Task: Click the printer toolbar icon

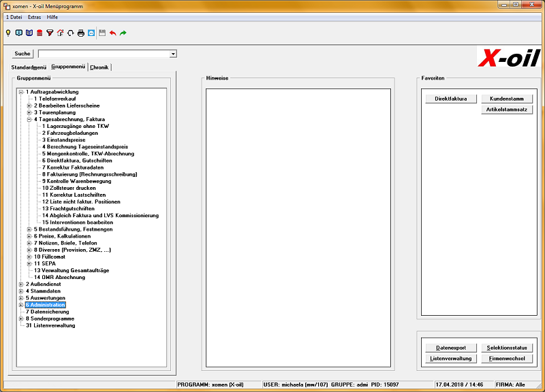Action: tap(81, 33)
